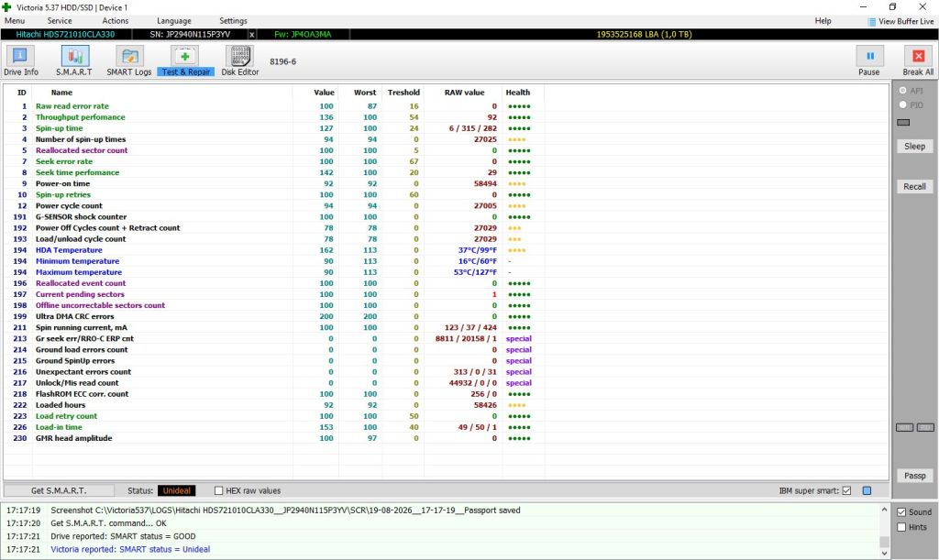939x560 pixels.
Task: Open the Language menu
Action: click(x=173, y=21)
